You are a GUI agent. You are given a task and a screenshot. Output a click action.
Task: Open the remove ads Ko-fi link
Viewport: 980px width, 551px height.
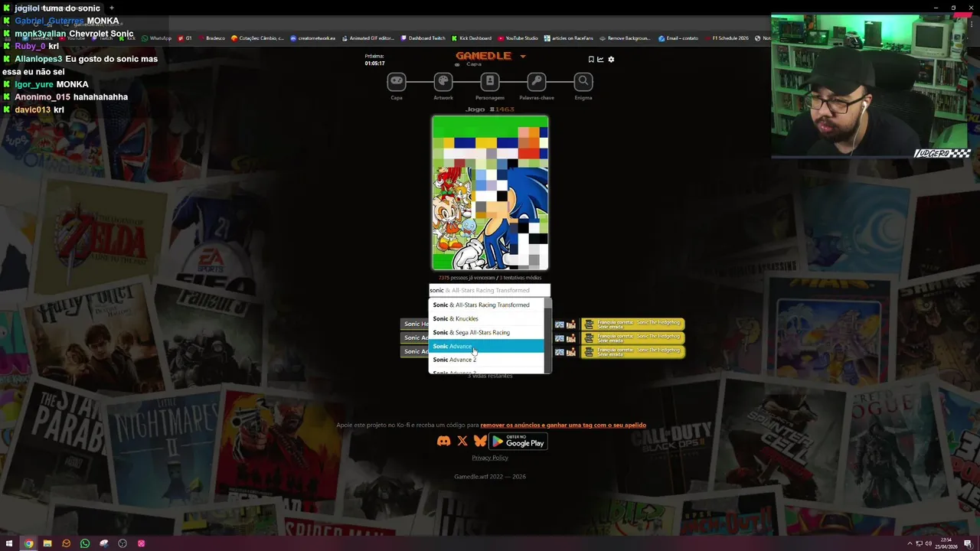[563, 425]
